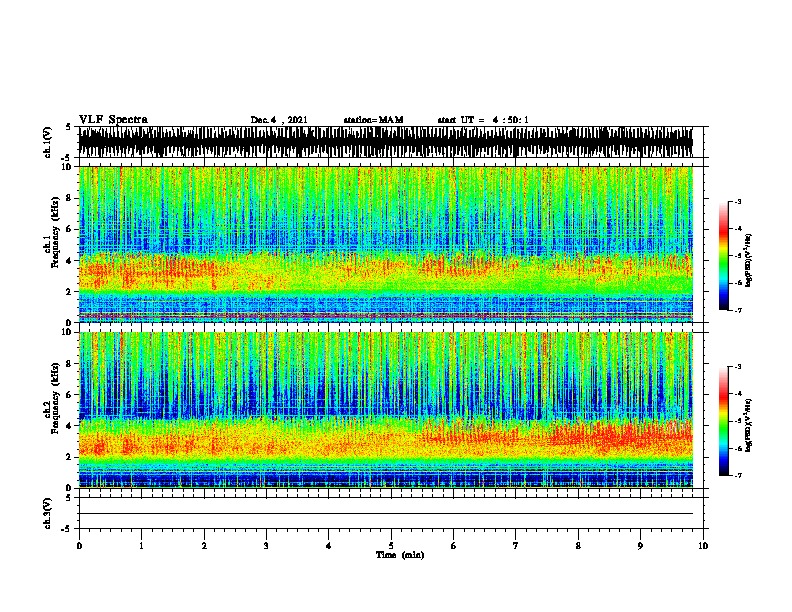Screen dimensions: 792x612
Task: Click time axis tick label "1"
Action: (x=141, y=546)
